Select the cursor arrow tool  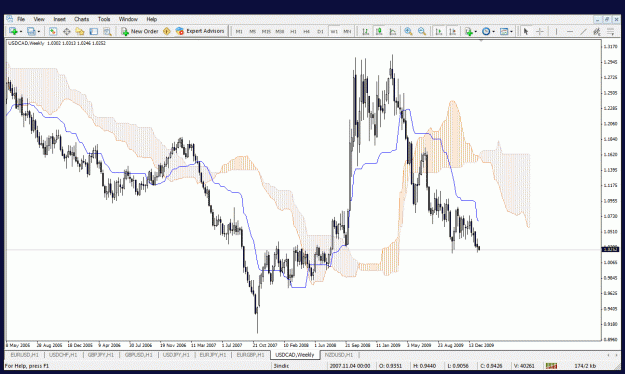(x=526, y=31)
